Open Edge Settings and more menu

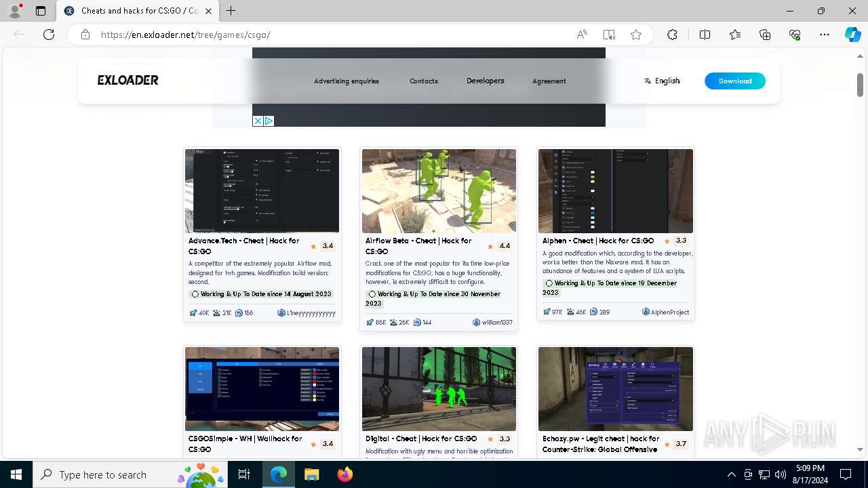[825, 35]
